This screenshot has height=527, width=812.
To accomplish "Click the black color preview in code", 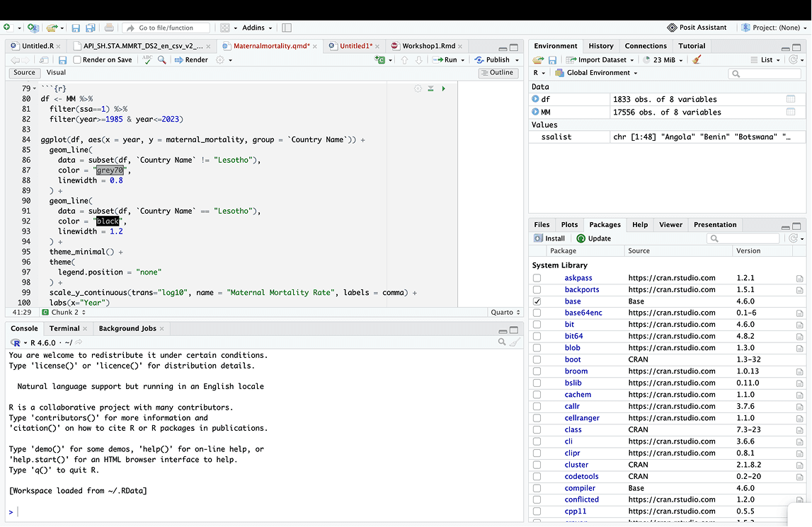I will (107, 221).
